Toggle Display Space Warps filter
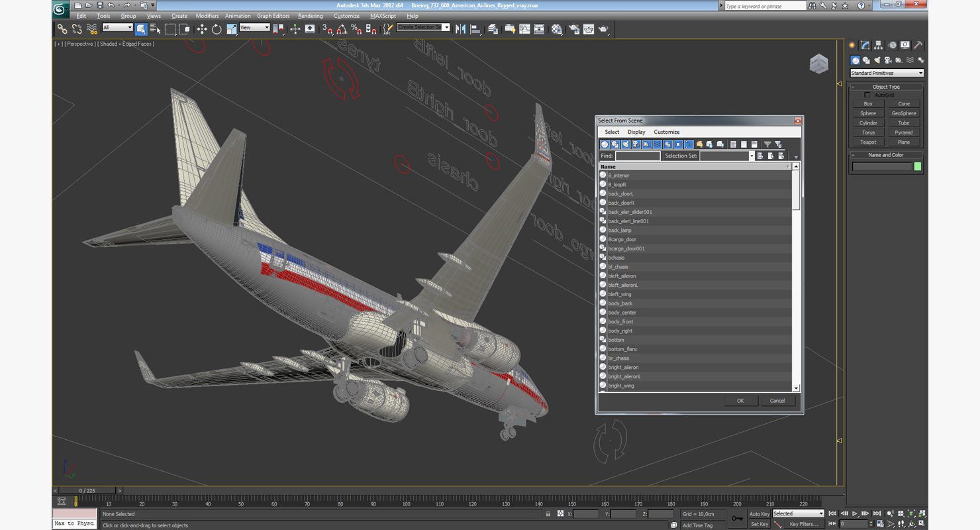 [x=657, y=144]
